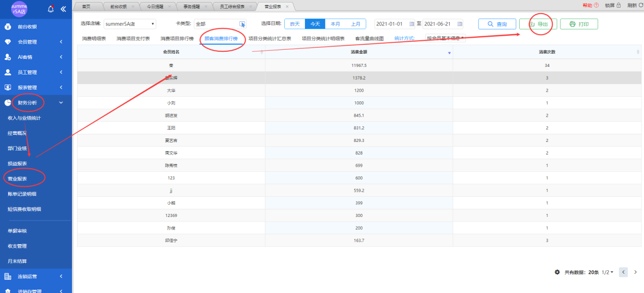Click the 刷新 refresh arrow icon

[641, 5]
